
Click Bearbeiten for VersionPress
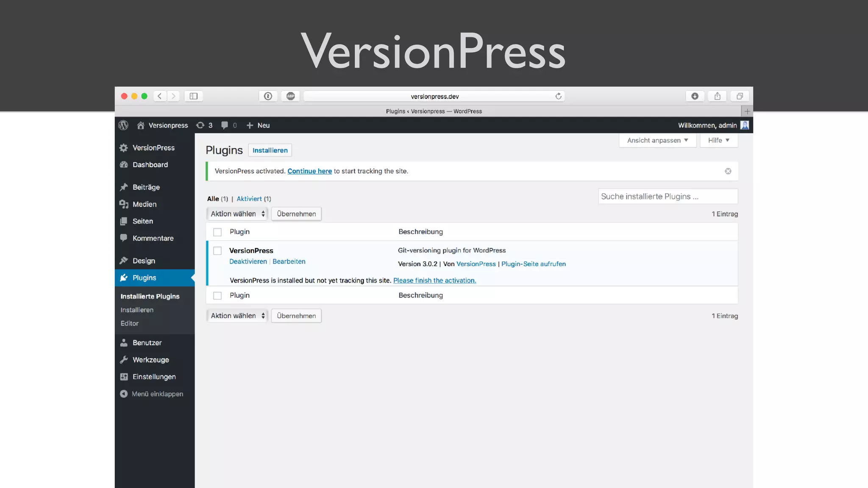[289, 261]
